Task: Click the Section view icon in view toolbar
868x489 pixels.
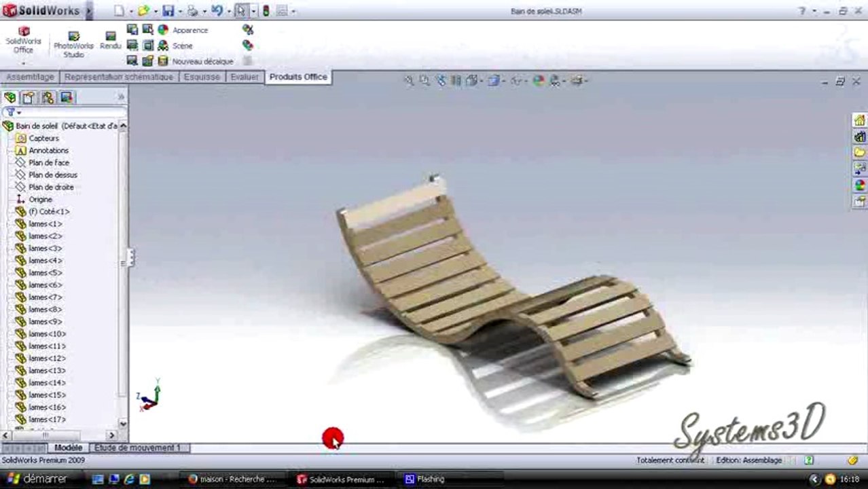Action: point(456,80)
